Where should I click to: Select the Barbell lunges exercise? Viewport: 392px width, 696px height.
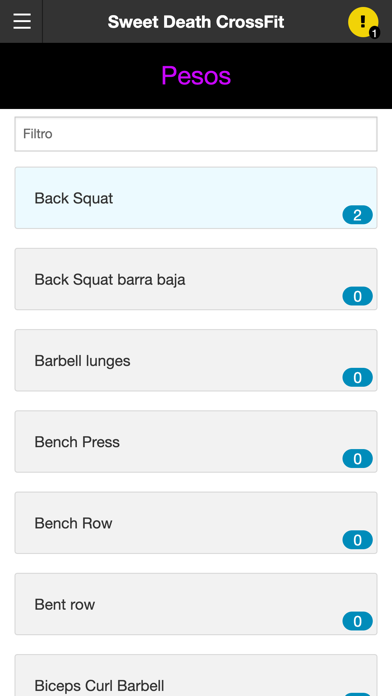pyautogui.click(x=196, y=360)
